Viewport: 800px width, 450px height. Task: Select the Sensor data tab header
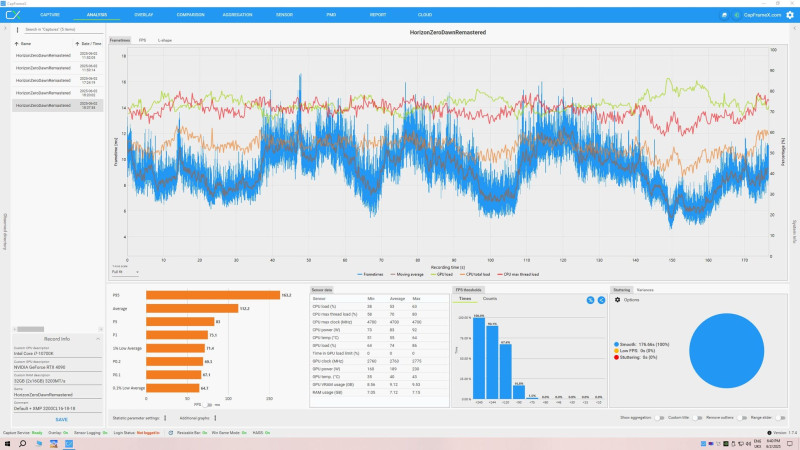[321, 290]
